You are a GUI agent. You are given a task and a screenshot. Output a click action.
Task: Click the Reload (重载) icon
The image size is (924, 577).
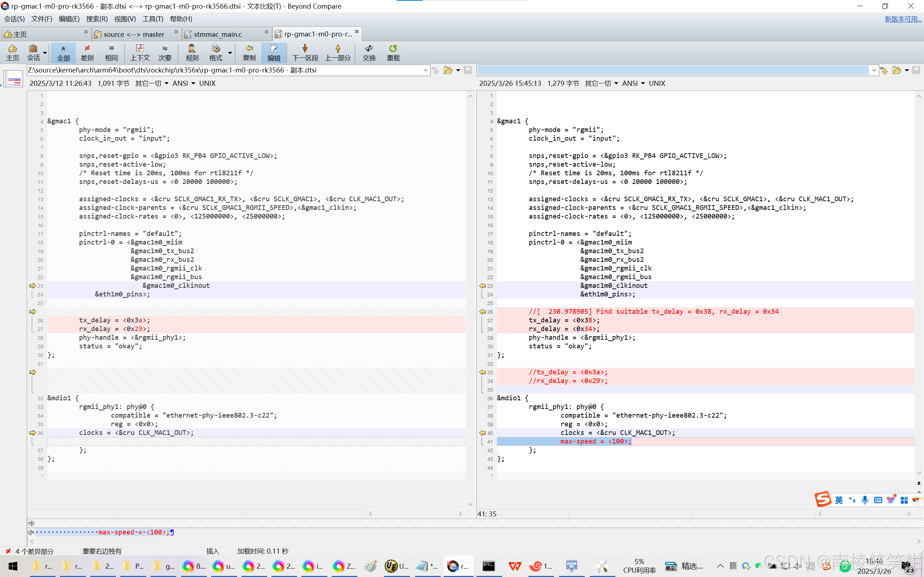click(393, 49)
